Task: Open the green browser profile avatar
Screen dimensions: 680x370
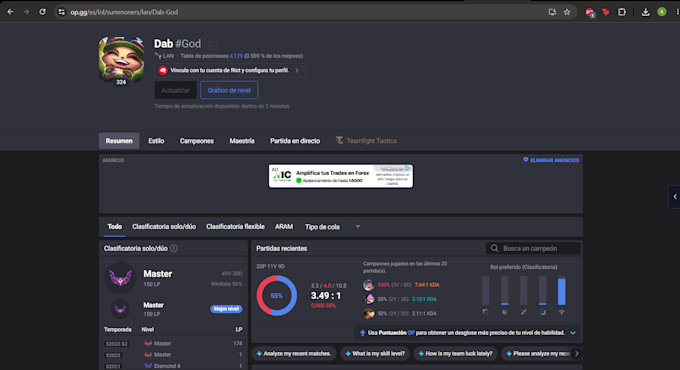Action: 661,12
